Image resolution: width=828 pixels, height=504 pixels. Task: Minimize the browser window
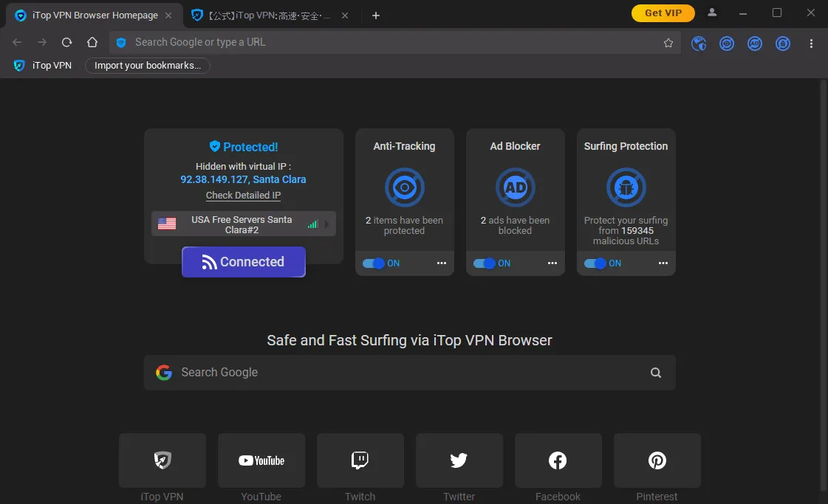click(743, 13)
